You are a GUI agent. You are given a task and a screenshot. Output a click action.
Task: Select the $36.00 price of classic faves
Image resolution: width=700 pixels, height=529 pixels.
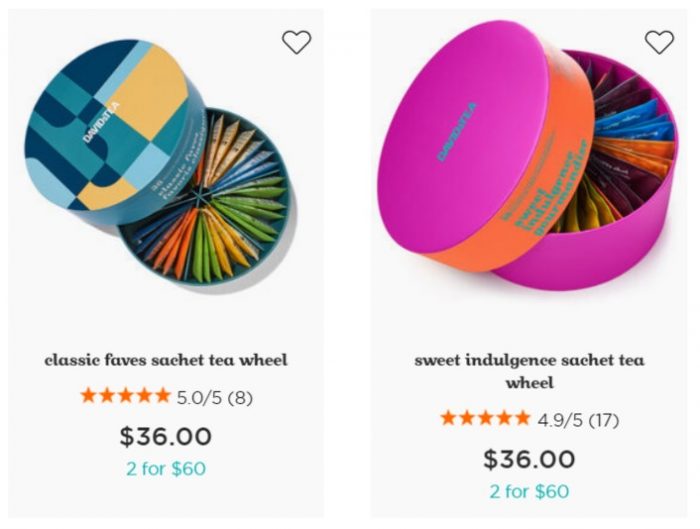166,436
